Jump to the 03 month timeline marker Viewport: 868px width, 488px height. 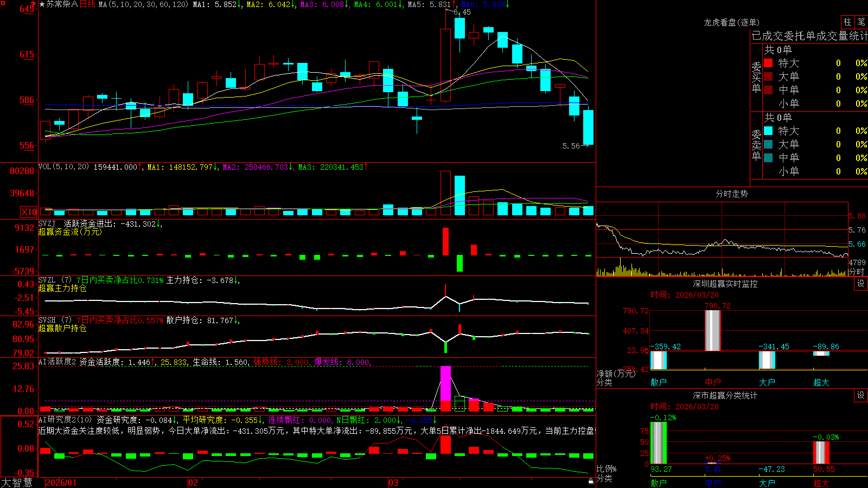click(393, 483)
